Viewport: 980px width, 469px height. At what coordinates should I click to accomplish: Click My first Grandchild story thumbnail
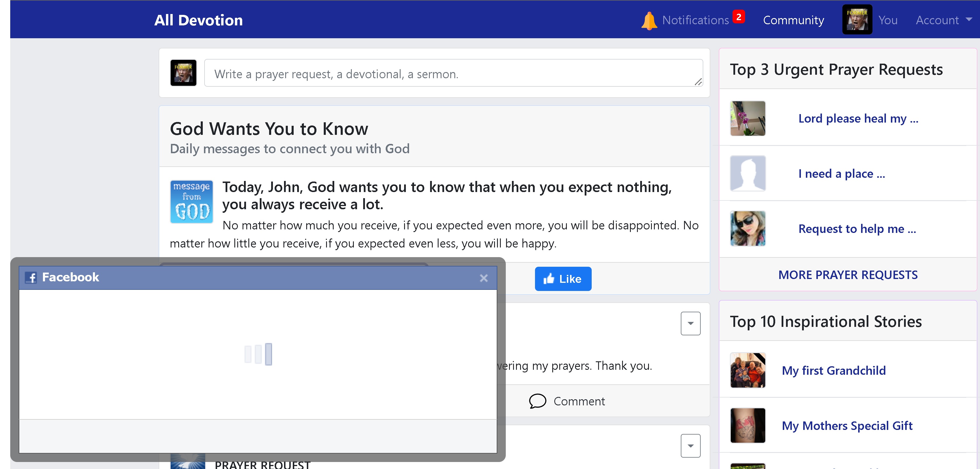(x=747, y=370)
